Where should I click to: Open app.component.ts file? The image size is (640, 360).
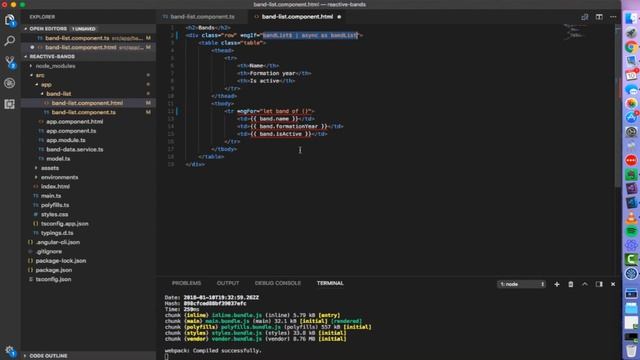pyautogui.click(x=89, y=131)
